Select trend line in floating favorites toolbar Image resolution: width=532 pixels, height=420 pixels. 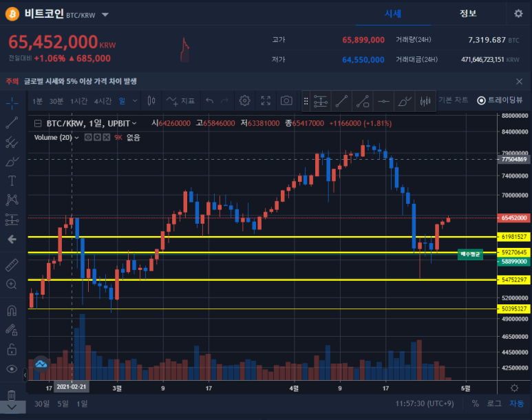point(341,101)
